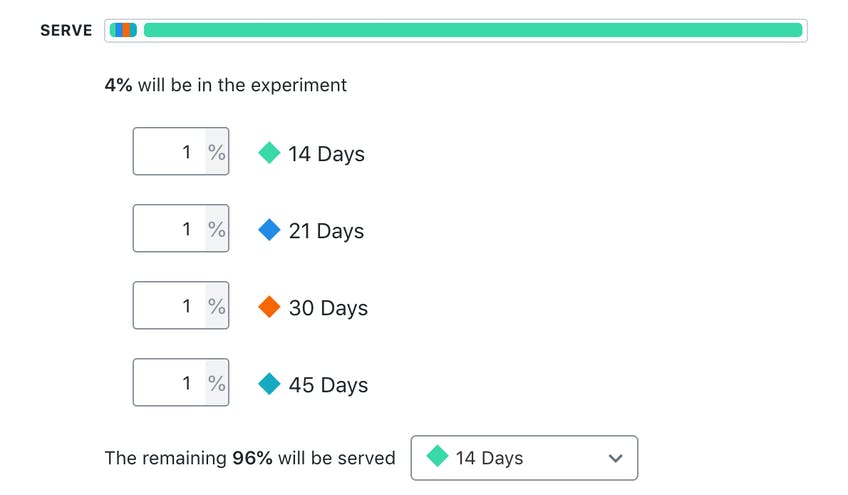Select the 30 Days variation label

pos(328,308)
